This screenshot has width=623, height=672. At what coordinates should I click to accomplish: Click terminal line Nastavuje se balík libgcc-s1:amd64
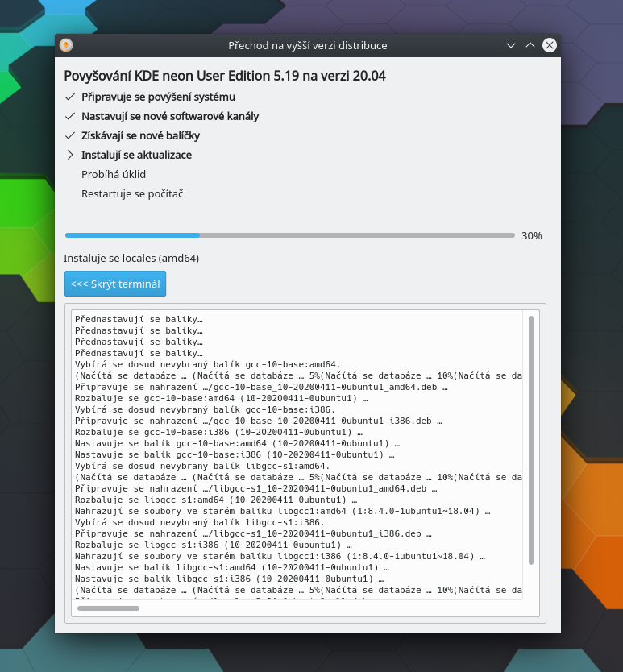click(232, 567)
